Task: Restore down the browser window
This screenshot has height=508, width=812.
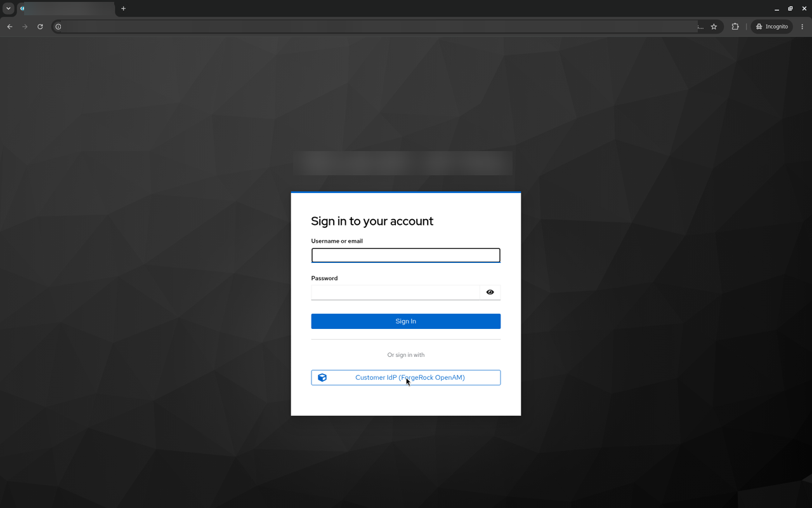Action: (790, 9)
